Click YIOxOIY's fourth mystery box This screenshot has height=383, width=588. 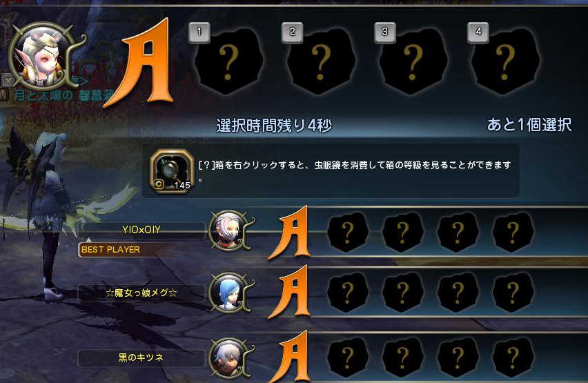pyautogui.click(x=513, y=232)
